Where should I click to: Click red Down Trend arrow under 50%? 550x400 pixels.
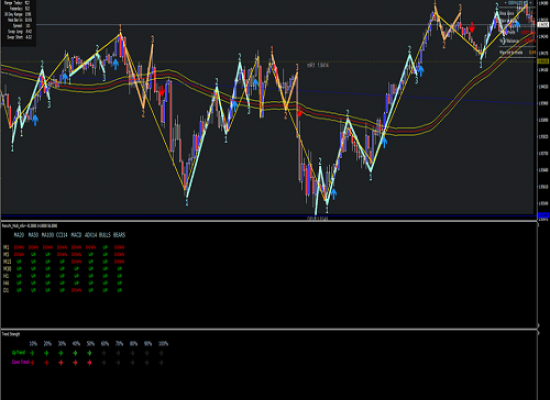click(89, 362)
